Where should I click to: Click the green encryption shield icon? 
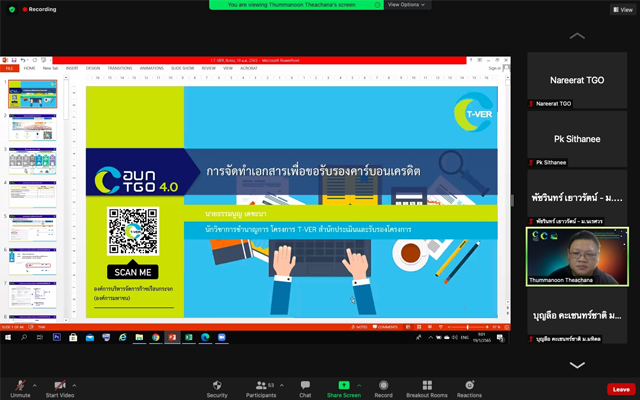pos(12,9)
